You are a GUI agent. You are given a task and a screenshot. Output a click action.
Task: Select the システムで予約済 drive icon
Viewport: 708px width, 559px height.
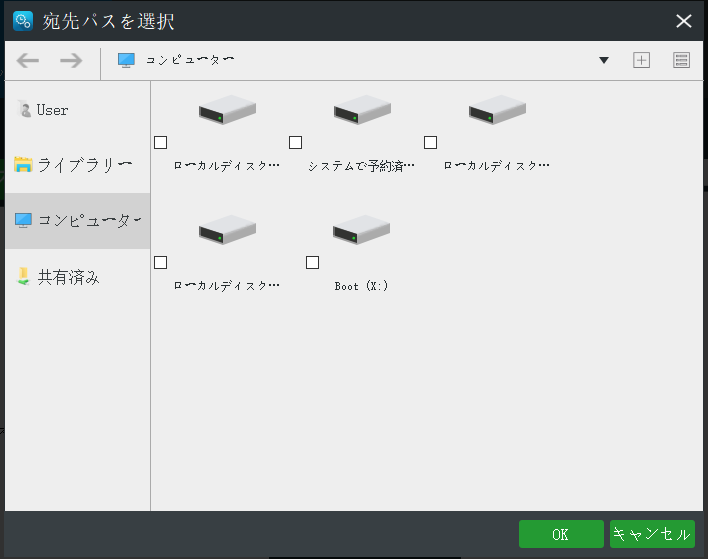point(362,109)
